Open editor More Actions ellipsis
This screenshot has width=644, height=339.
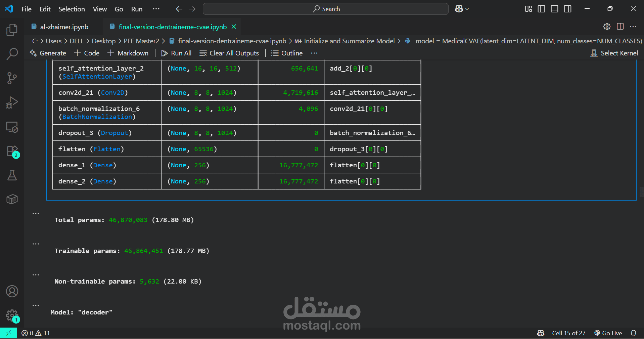(x=633, y=27)
